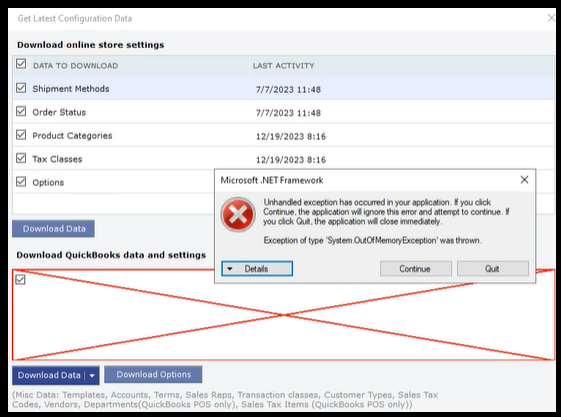
Task: Click Download Data for online store settings
Action: 53,229
